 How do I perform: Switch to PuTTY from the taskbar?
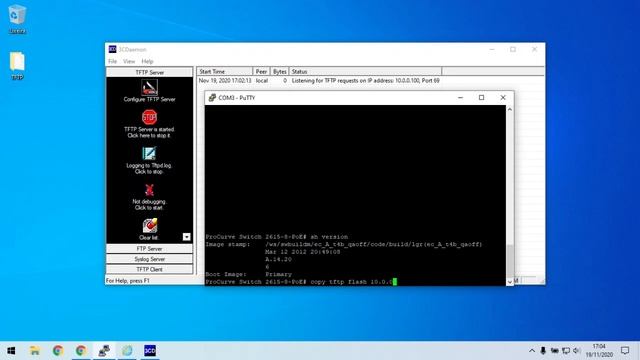pos(104,351)
